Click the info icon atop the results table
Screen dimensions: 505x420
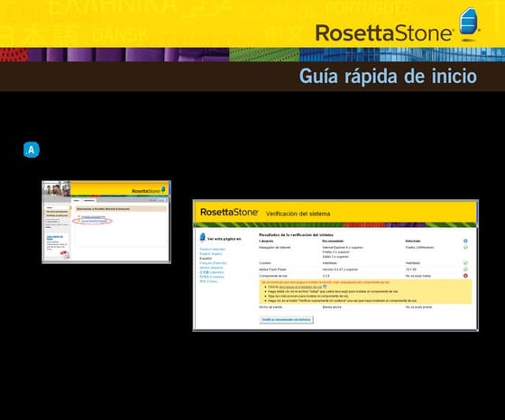[465, 241]
